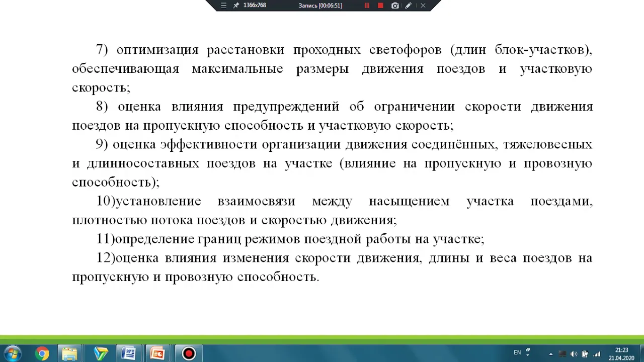Viewport: 644px width, 362px height.
Task: Click the Запись recording timer label
Action: [320, 6]
